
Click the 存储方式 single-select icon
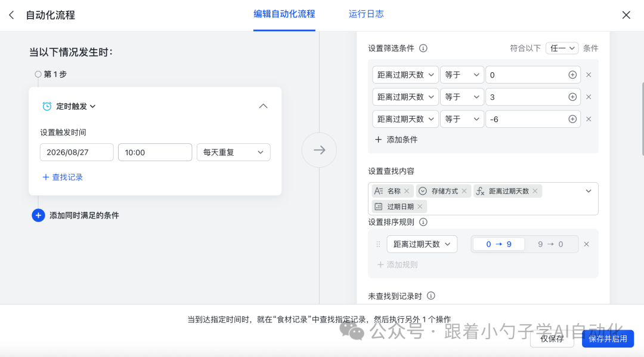pos(423,191)
